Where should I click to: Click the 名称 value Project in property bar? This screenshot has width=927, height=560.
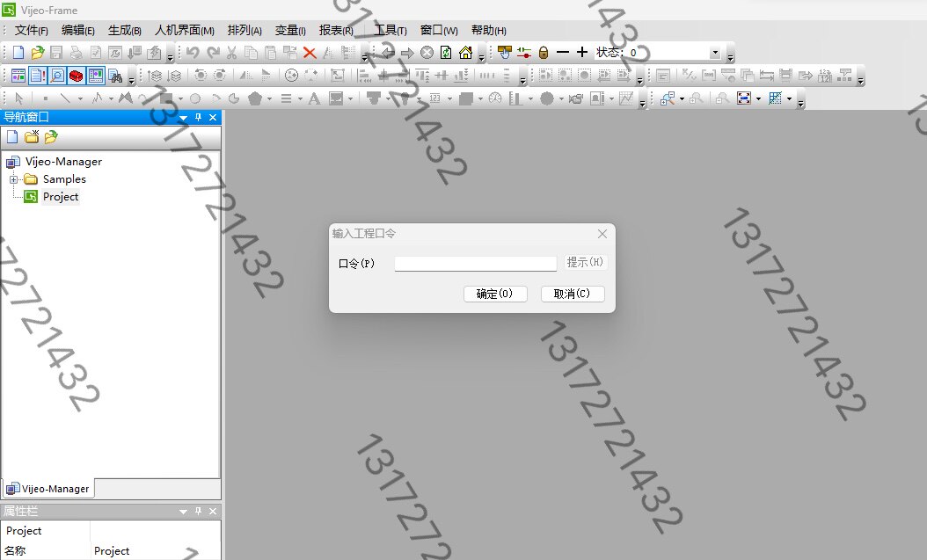pyautogui.click(x=112, y=550)
